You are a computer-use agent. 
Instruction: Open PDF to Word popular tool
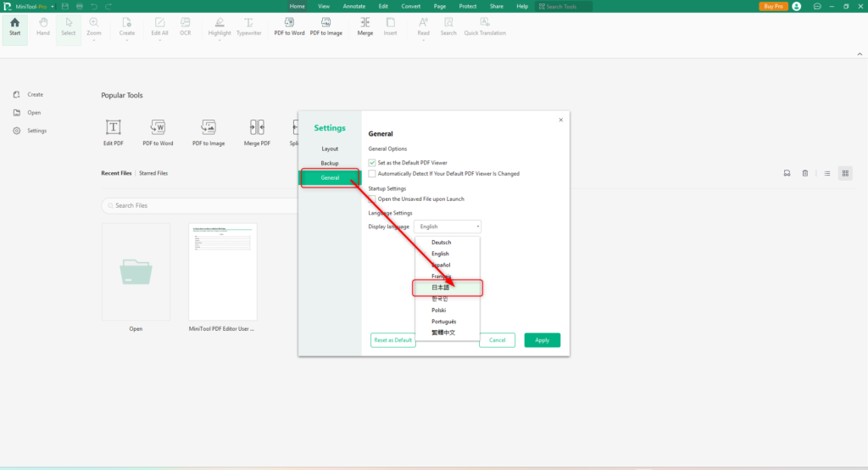(158, 131)
